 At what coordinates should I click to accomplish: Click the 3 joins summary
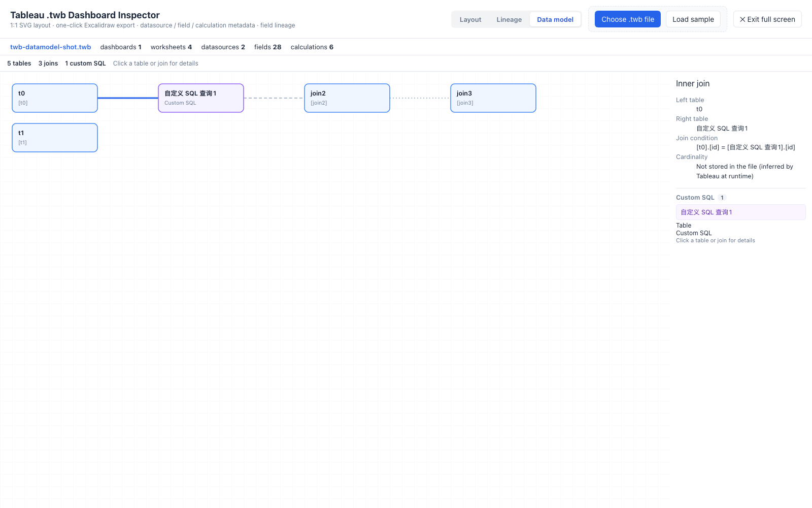pos(48,63)
